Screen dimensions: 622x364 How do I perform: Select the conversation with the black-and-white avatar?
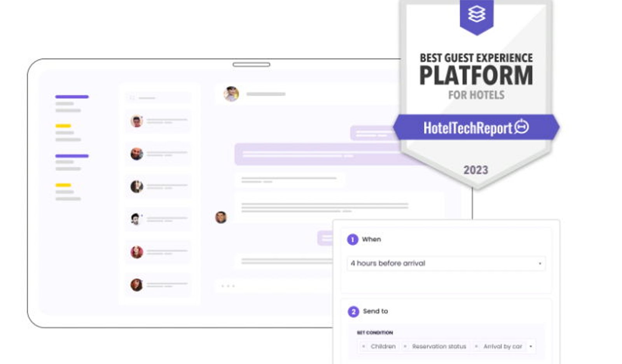[x=158, y=219]
